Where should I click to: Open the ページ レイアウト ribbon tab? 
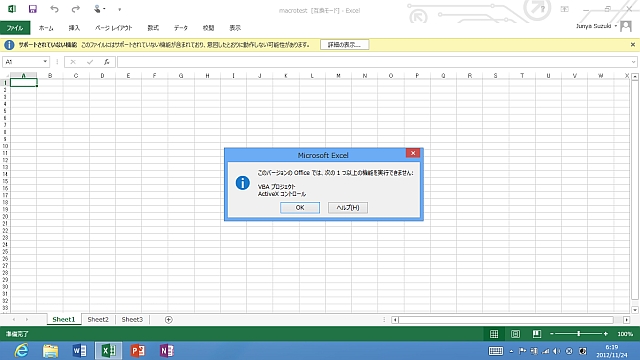click(x=113, y=28)
